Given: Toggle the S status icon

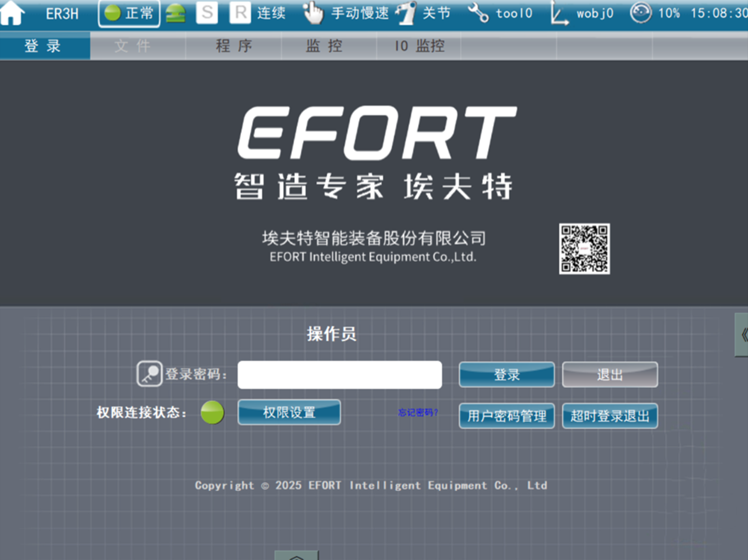Looking at the screenshot, I should (206, 13).
